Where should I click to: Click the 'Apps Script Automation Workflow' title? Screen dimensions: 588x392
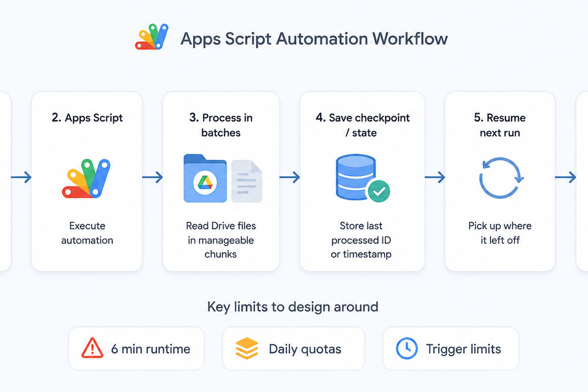314,39
